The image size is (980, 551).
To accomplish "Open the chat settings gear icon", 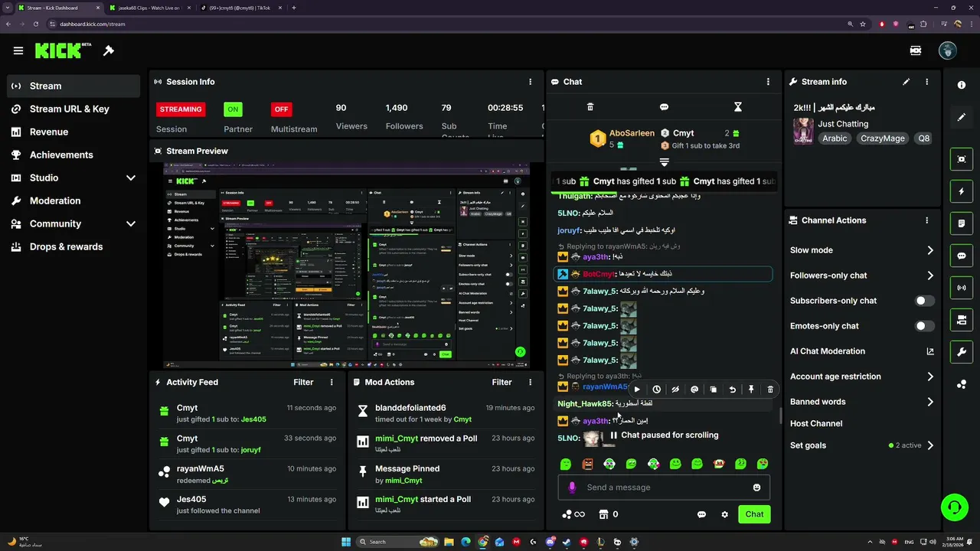I will coord(724,514).
